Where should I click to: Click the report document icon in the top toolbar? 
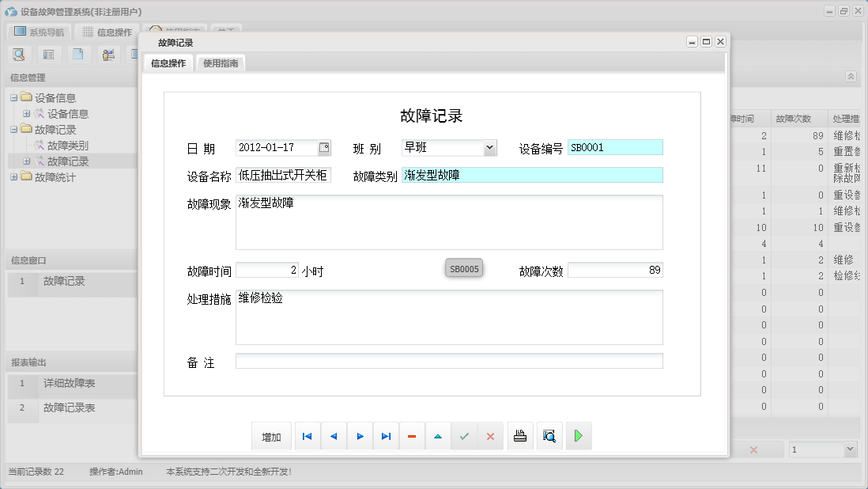pos(78,54)
